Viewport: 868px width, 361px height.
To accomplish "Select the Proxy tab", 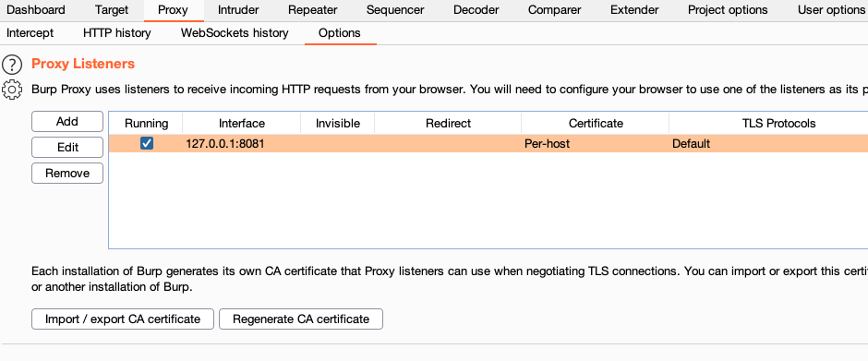I will [x=173, y=10].
